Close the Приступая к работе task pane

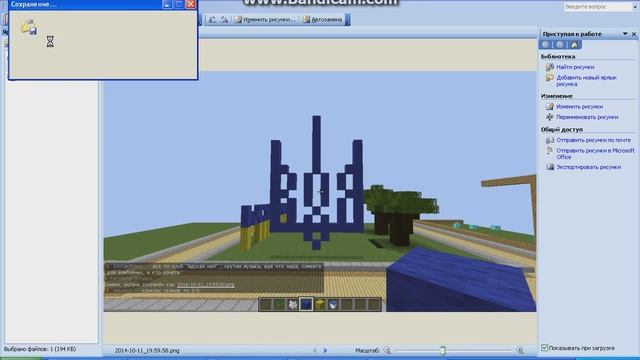pyautogui.click(x=634, y=34)
